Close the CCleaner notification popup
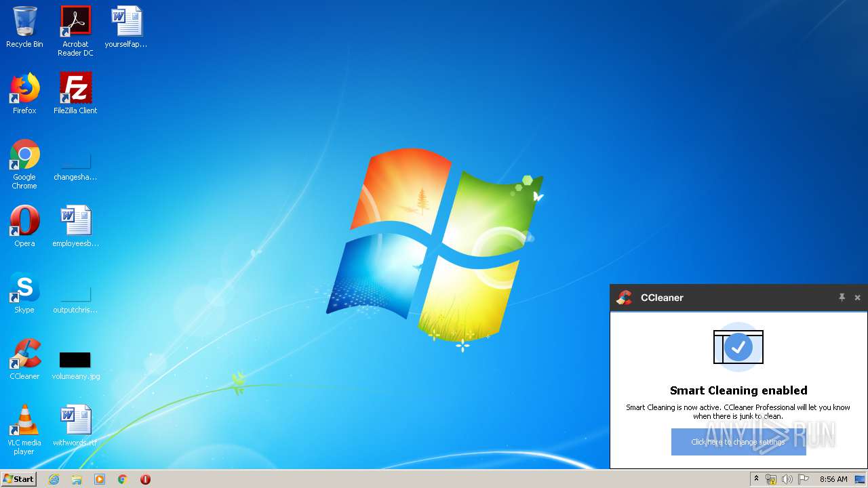 tap(857, 298)
